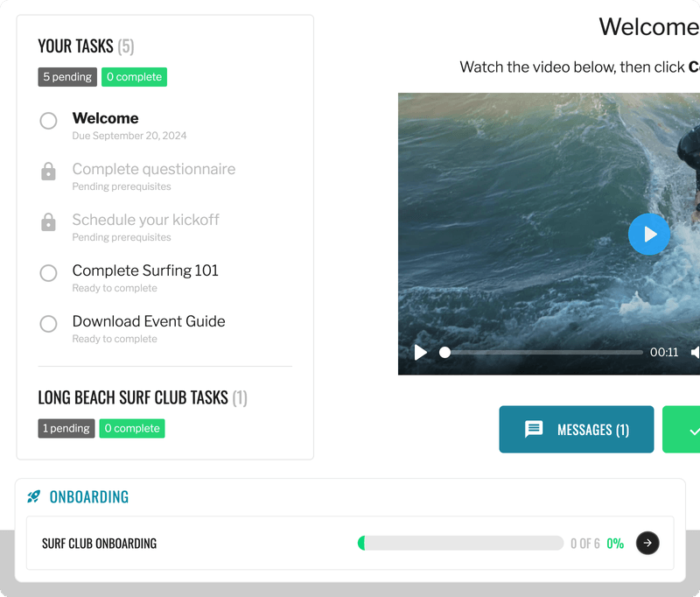
Task: Click Pending prerequisites under Schedule your kickoff
Action: [122, 237]
